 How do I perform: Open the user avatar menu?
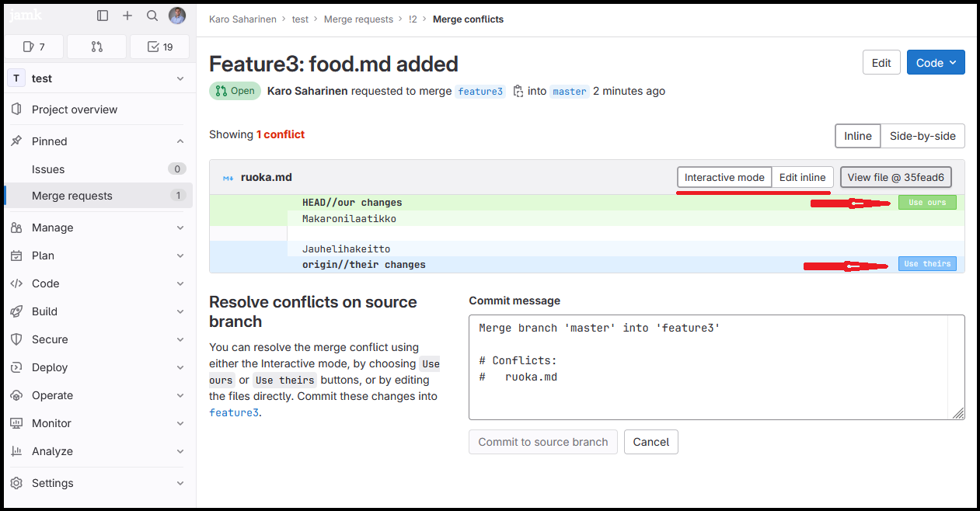(177, 16)
